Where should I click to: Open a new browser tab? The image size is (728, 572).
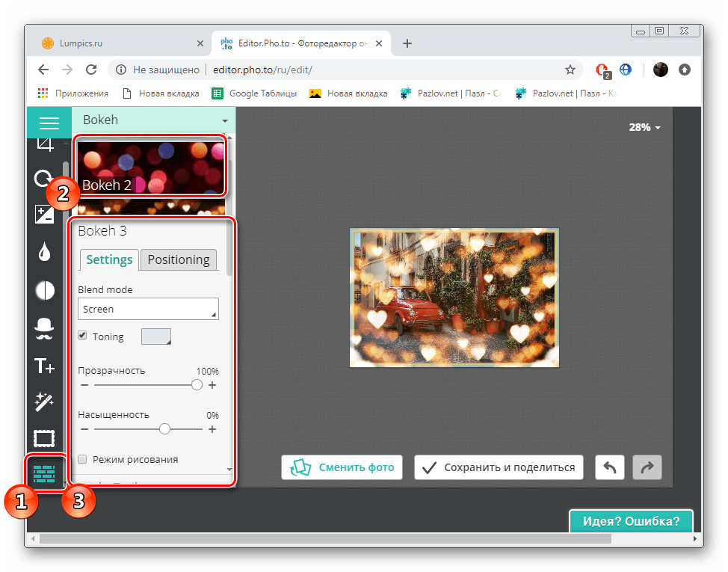407,43
